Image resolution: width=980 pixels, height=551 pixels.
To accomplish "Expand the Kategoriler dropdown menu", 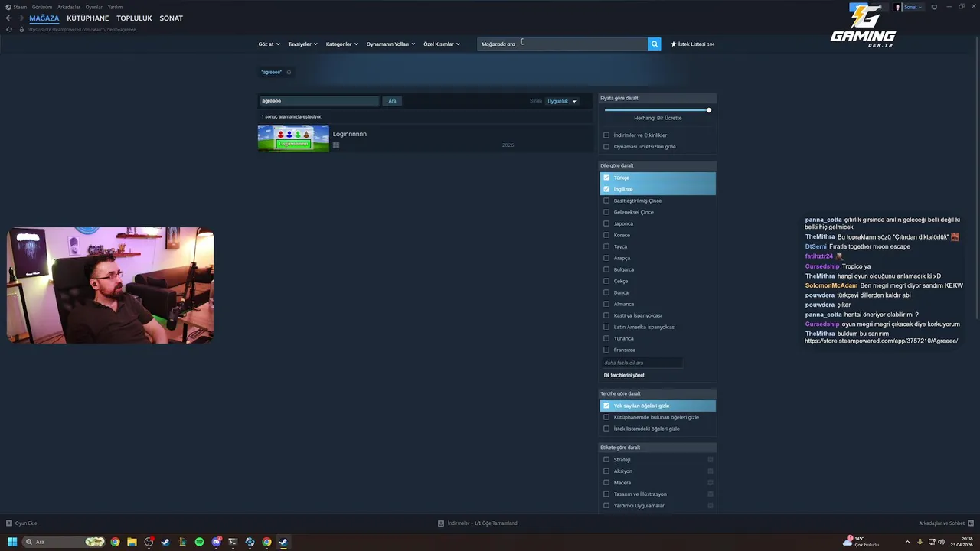I will click(x=341, y=44).
